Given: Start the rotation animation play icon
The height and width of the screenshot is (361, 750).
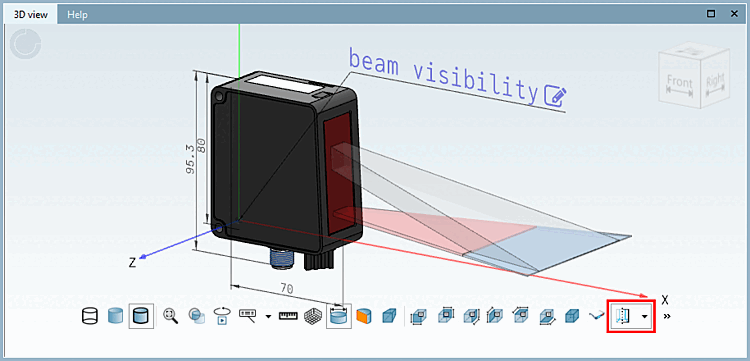Looking at the screenshot, I should tap(221, 316).
